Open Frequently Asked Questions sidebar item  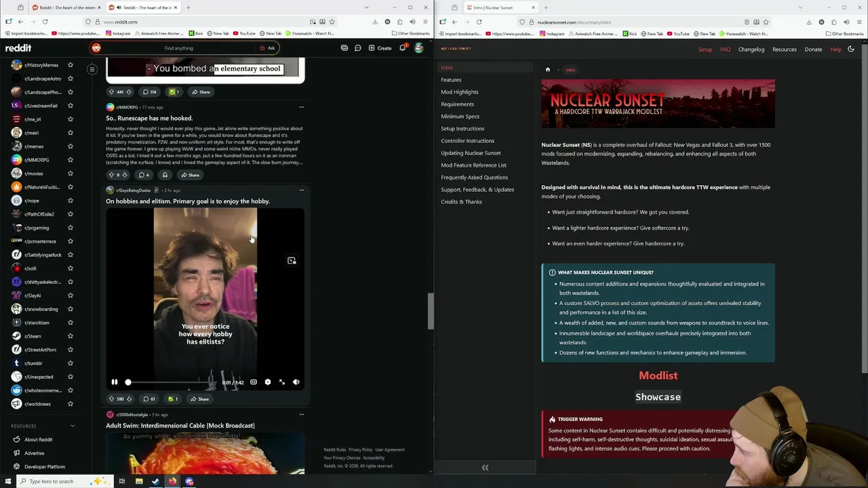[x=474, y=178]
